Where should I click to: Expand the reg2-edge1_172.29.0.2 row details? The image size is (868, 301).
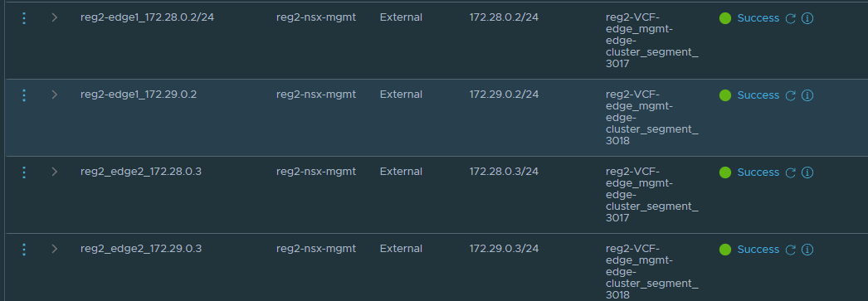(54, 95)
